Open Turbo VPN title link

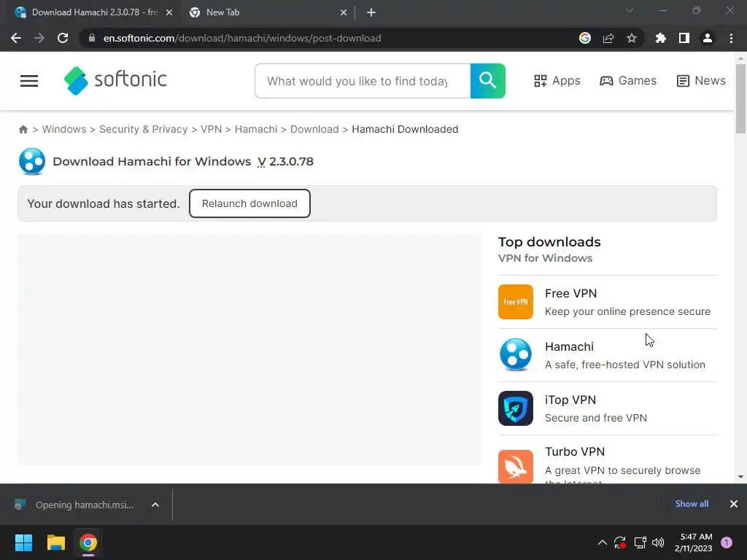point(575,451)
